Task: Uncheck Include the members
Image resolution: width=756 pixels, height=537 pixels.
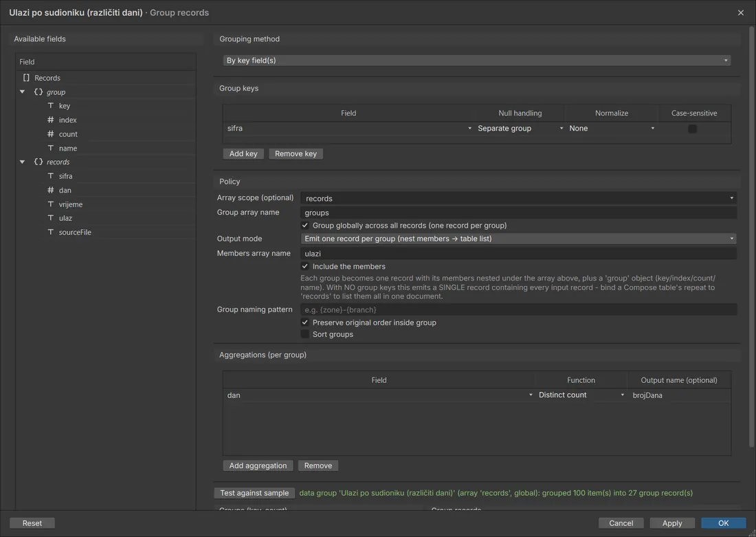Action: (x=304, y=266)
